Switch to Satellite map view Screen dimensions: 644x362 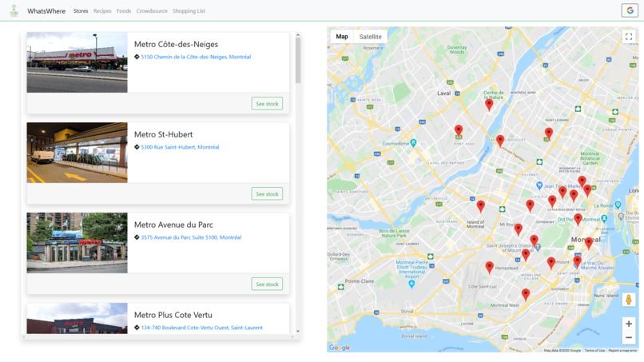pos(370,37)
